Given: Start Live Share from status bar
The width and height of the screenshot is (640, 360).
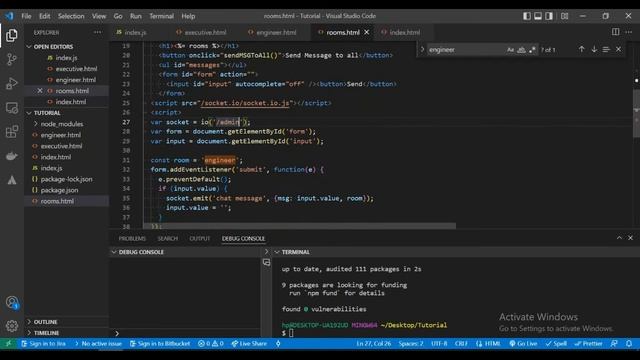Looking at the screenshot, I should 249,344.
